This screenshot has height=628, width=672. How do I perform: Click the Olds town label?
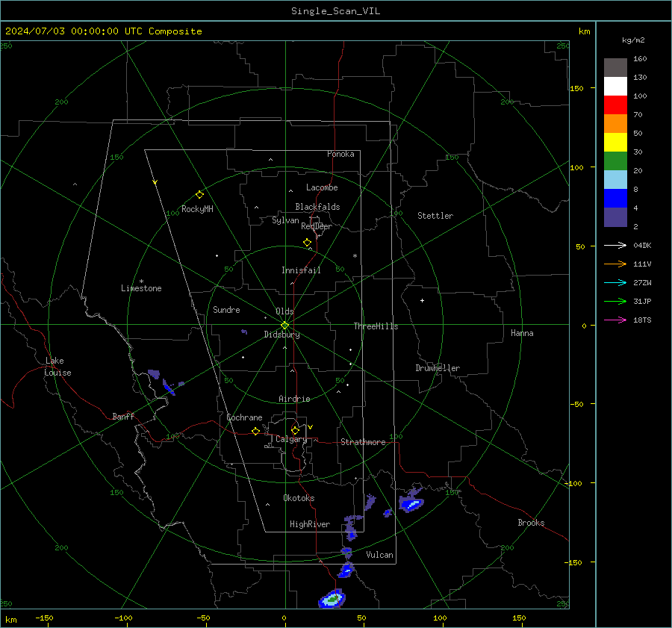point(284,311)
